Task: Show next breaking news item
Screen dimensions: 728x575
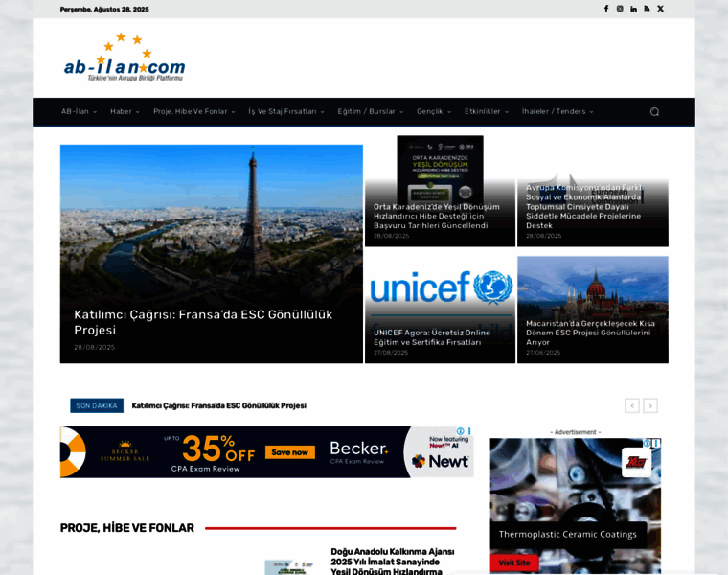Action: click(650, 406)
